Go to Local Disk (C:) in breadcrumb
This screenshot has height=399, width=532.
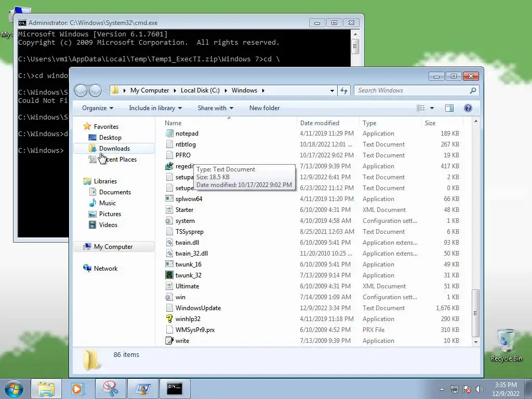coord(200,90)
